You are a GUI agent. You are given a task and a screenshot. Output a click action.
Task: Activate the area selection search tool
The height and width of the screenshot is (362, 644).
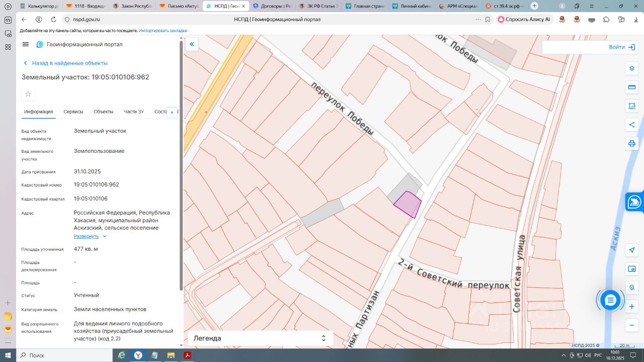[632, 106]
